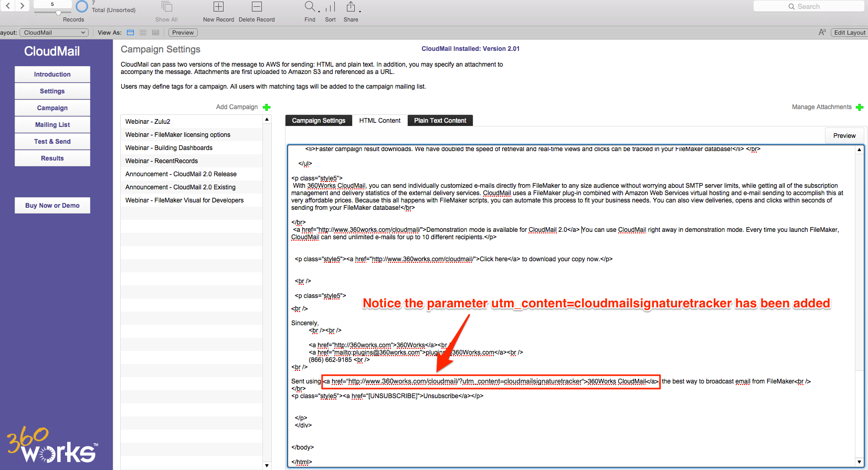Select campaign Webinar - Zulu2
The width and height of the screenshot is (868, 470).
tap(192, 121)
